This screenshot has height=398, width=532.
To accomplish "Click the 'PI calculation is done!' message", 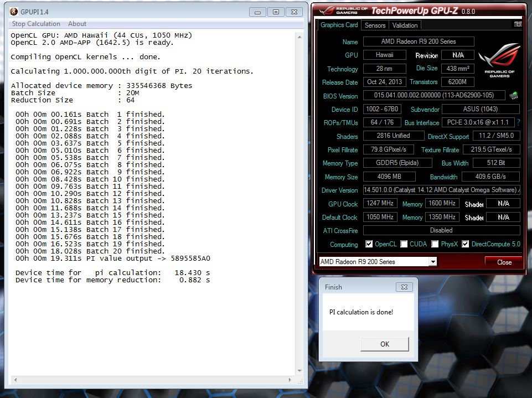I will pyautogui.click(x=361, y=312).
